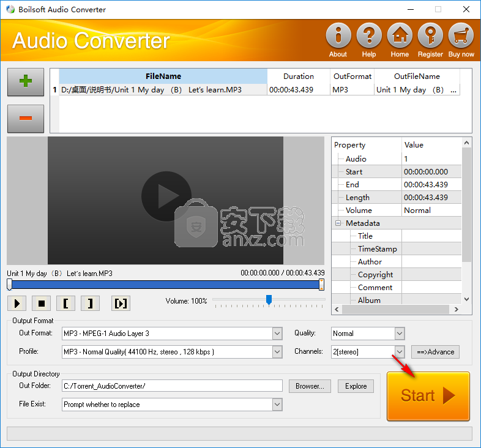Click the Boilsoft app icon in title bar
This screenshot has height=448, width=481.
click(x=10, y=9)
